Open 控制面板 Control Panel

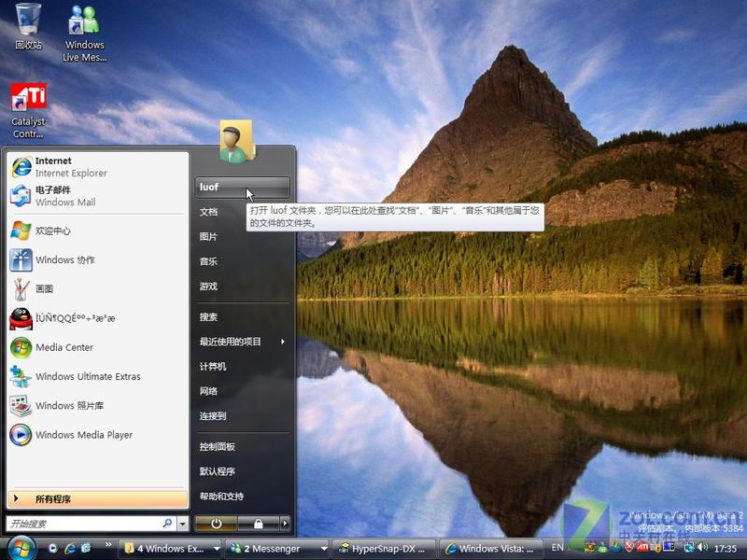tap(242, 447)
